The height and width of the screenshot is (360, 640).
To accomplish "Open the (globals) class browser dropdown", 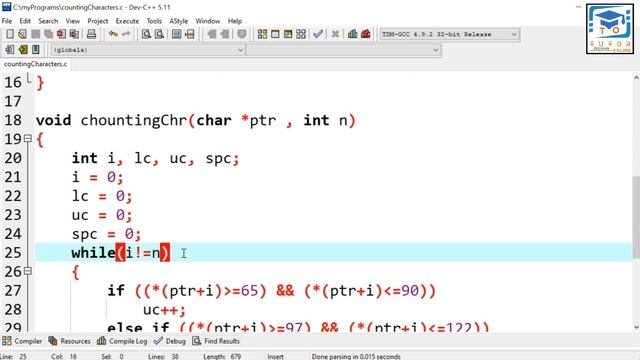I will [148, 50].
